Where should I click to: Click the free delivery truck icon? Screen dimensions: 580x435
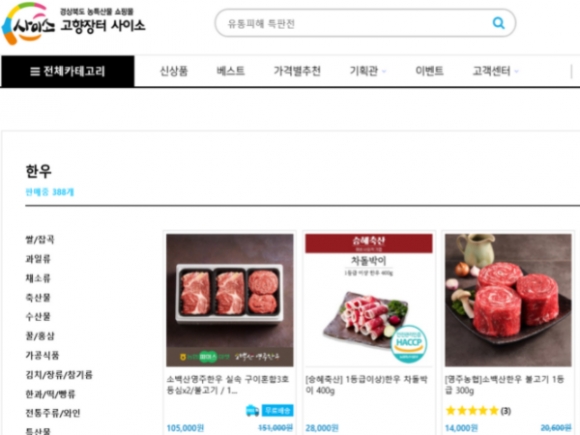point(252,410)
